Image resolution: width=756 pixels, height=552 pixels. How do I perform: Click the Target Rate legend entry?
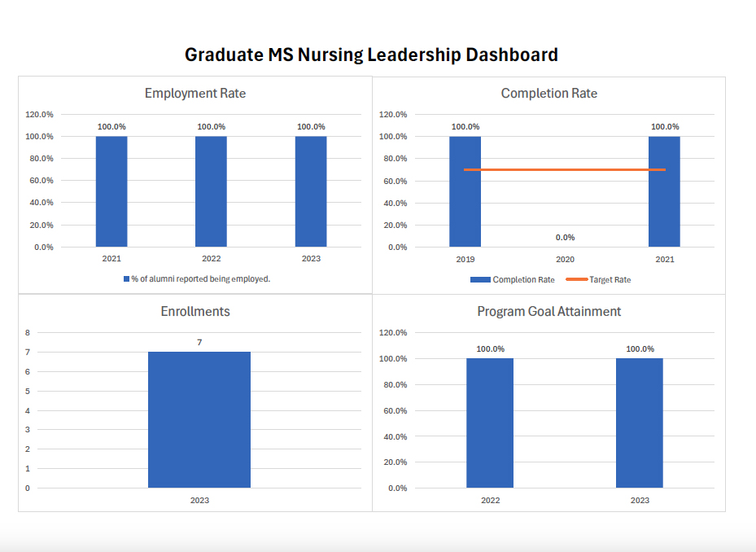coord(599,280)
